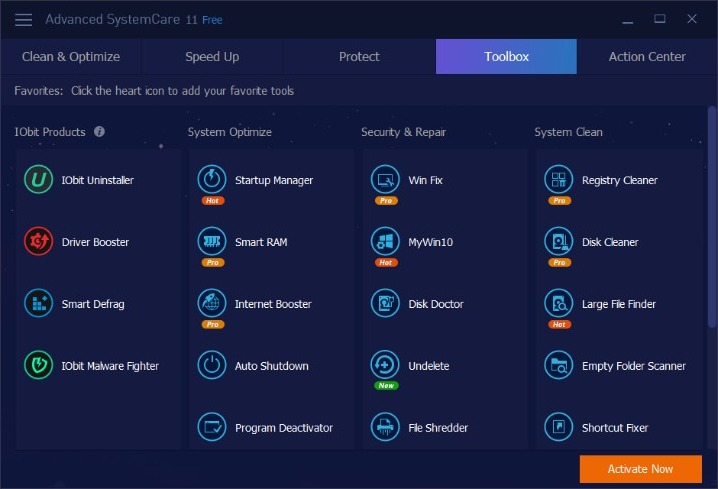Launch the Win Fix icon
The image size is (718, 489).
click(x=385, y=180)
